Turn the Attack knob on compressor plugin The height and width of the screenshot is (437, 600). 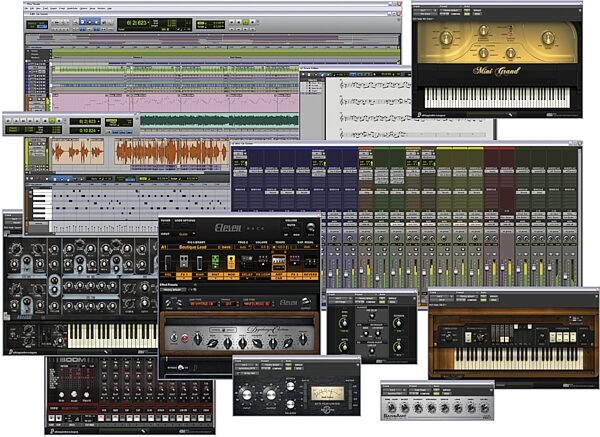click(x=291, y=386)
